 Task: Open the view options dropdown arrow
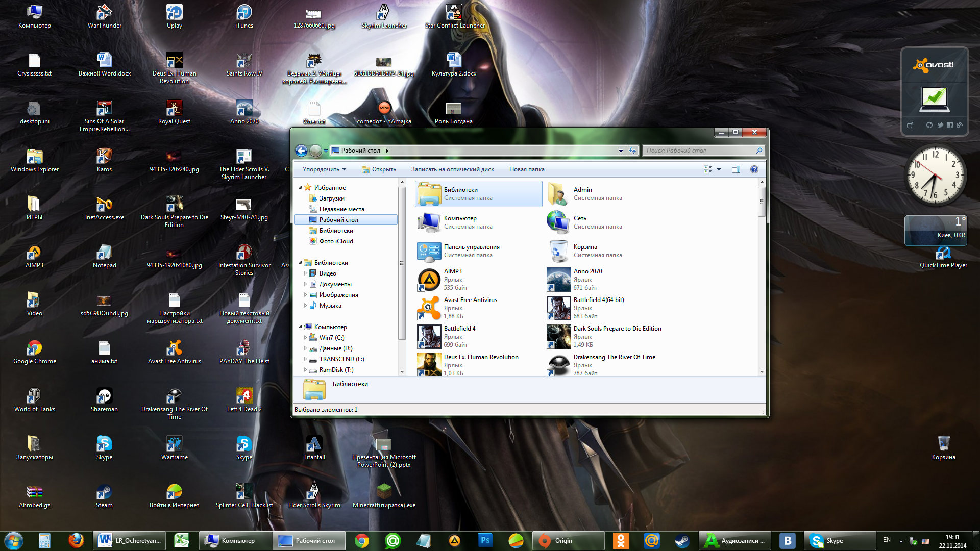[719, 169]
